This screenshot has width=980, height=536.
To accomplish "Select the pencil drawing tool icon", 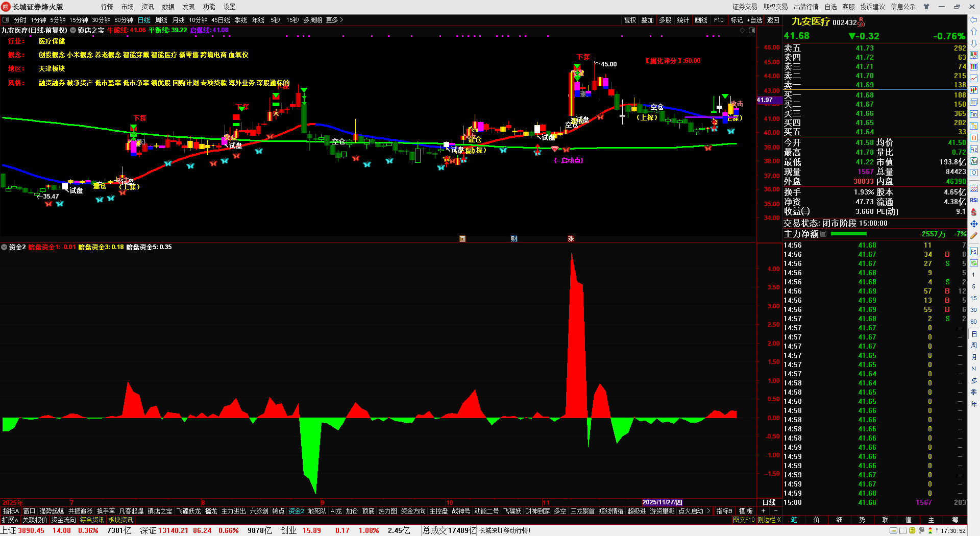I will pos(974,236).
